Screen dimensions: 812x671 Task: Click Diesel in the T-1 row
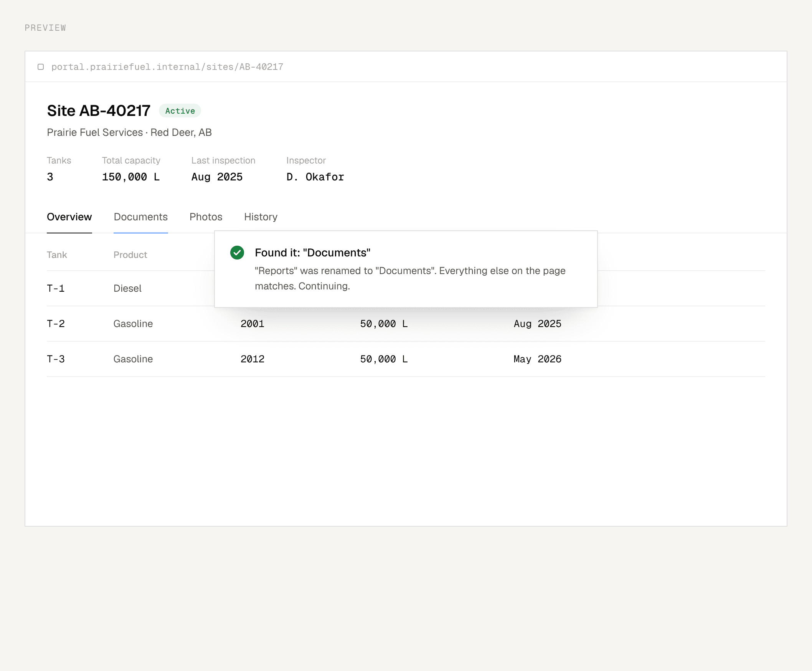[x=127, y=288]
